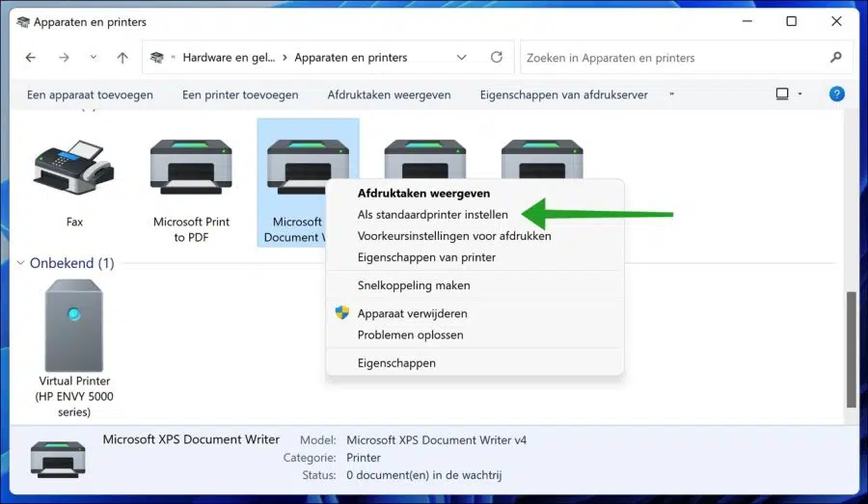868x504 pixels.
Task: Click the 0 document(en) in de wachtrij status
Action: (424, 475)
